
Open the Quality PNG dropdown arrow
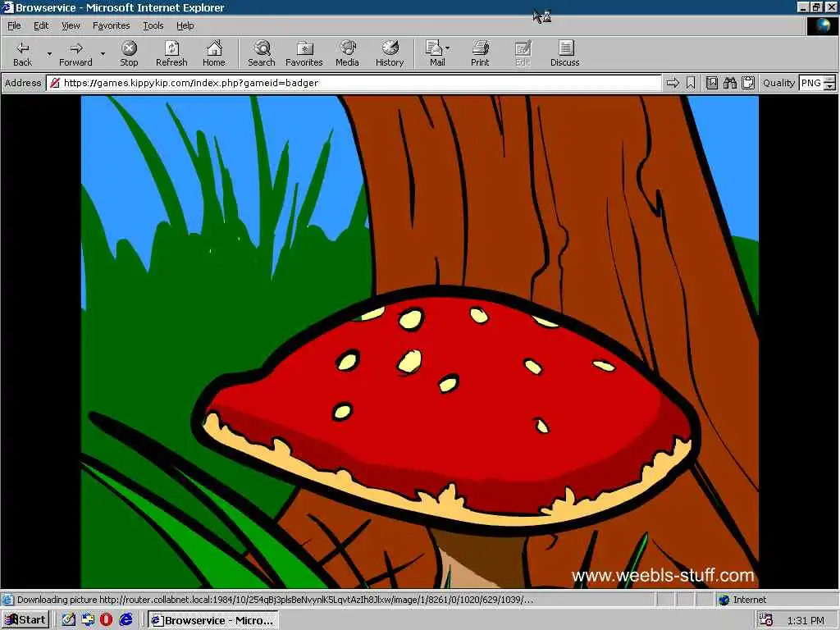tap(829, 86)
